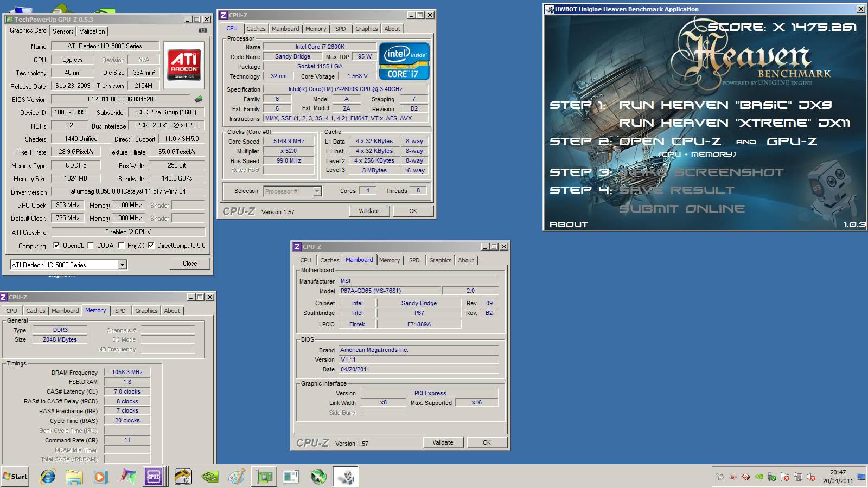The image size is (868, 488).
Task: Click the Specification i7-2600K field
Action: (346, 89)
